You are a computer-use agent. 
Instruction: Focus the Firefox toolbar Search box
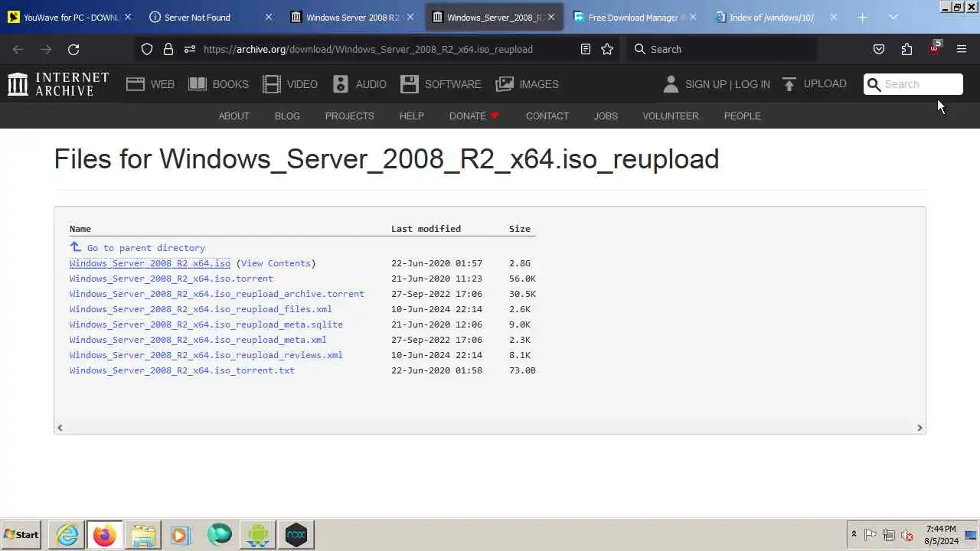click(x=722, y=49)
